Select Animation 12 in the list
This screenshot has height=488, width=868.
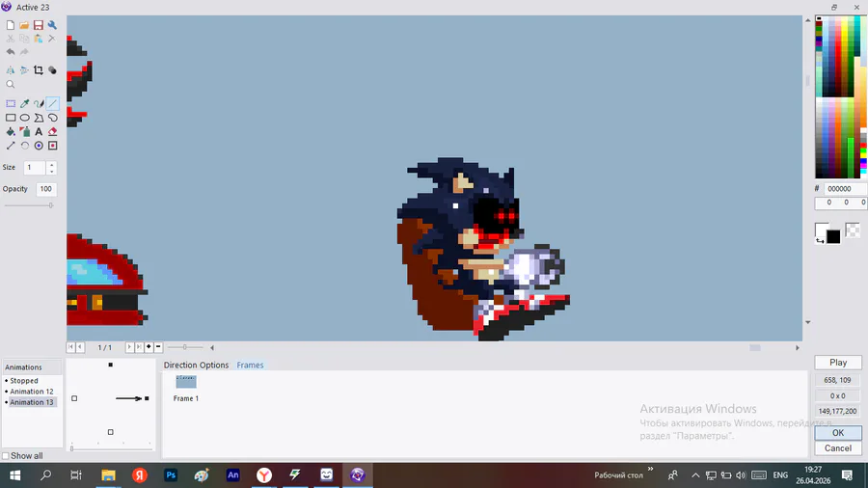point(32,392)
